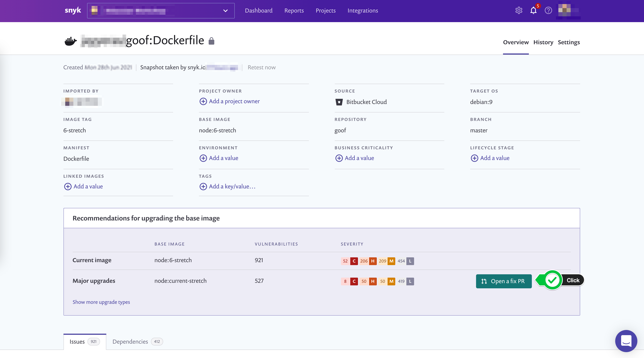The image size is (644, 358).
Task: Click the node:current-stretch base image cell
Action: click(x=180, y=281)
